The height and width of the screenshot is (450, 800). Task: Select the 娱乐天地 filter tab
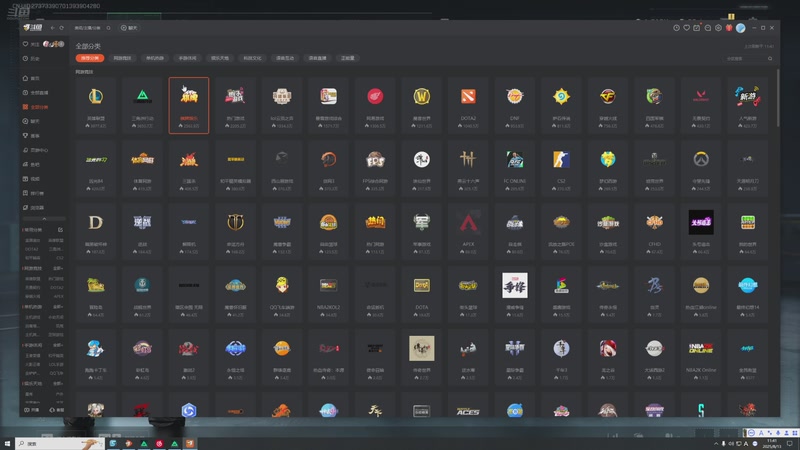(x=220, y=58)
